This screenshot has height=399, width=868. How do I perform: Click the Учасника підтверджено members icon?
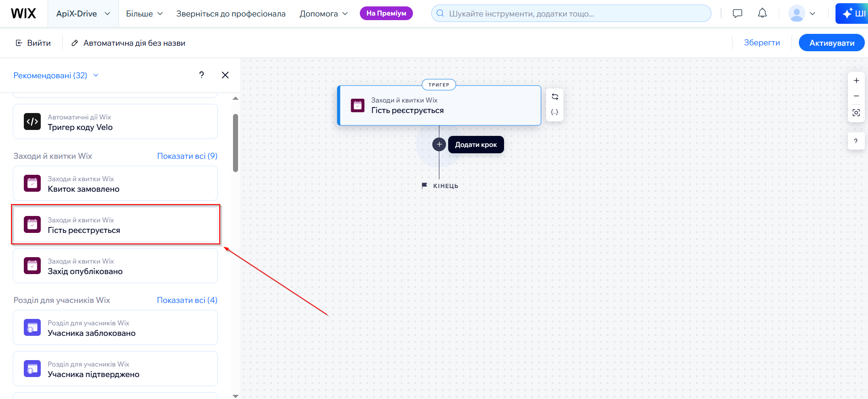tap(32, 369)
